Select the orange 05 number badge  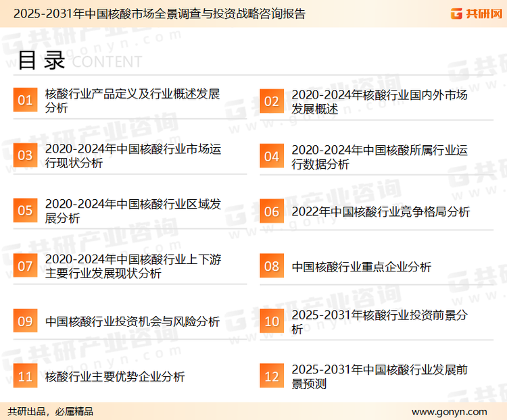(x=25, y=210)
